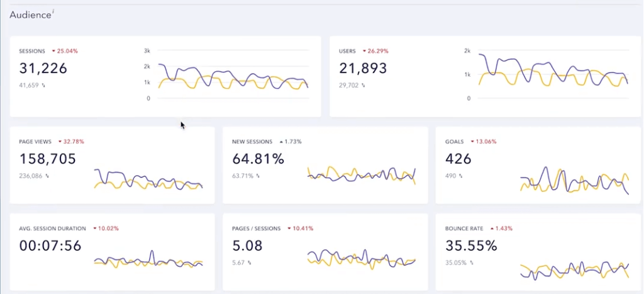Select the AVG. SESSION DURATION label

tap(53, 229)
